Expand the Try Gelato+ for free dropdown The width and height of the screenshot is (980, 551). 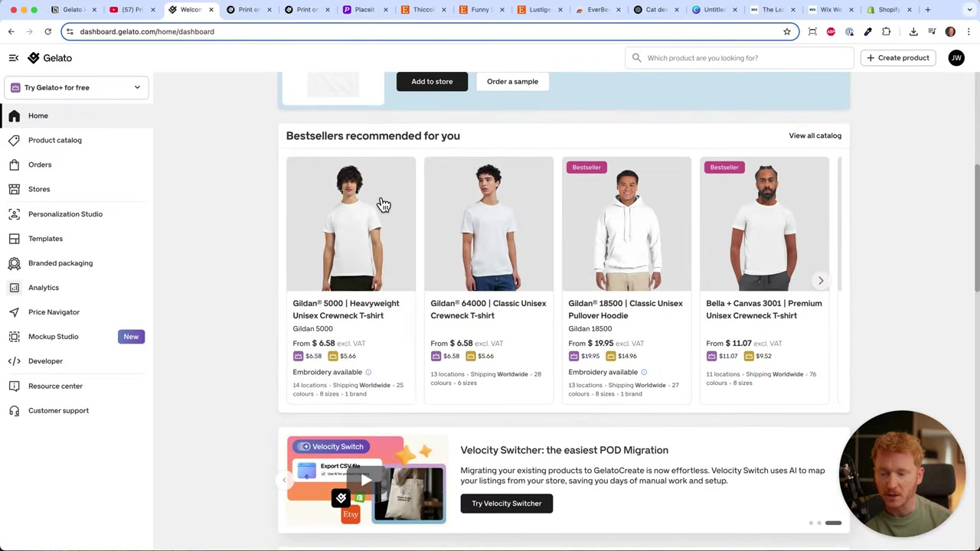coord(77,87)
